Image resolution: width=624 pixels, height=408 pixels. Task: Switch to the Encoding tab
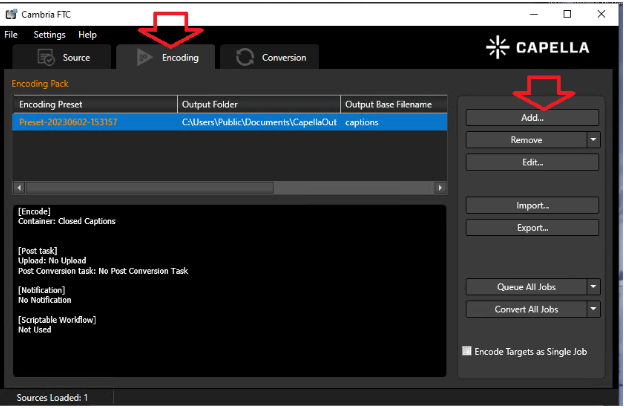tap(166, 57)
